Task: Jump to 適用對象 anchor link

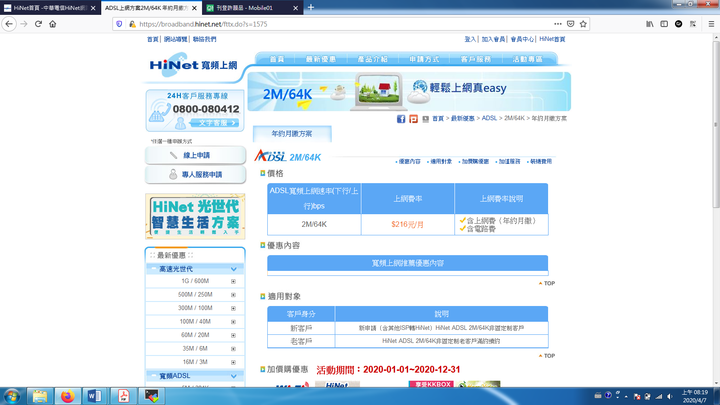Action: (x=439, y=162)
